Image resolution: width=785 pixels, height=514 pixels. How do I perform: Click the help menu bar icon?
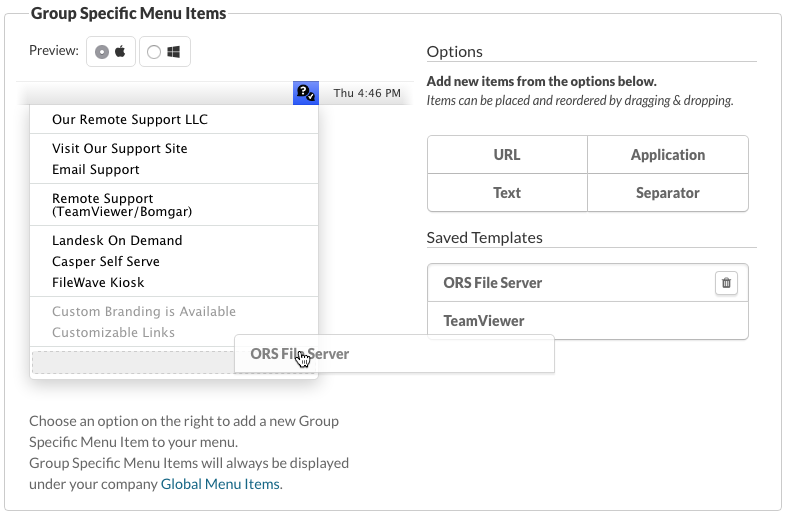pos(306,93)
